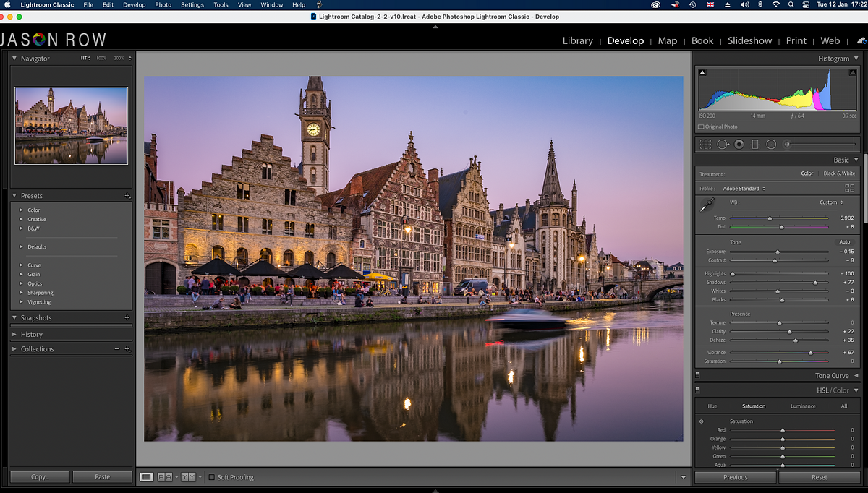This screenshot has width=868, height=493.
Task: Open the profile browser grid icon
Action: [x=849, y=188]
